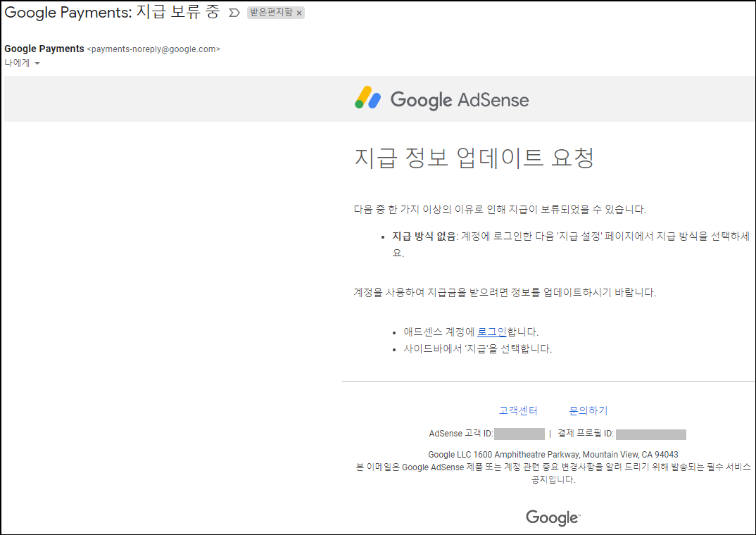Click the email subject 'Google Payments: 지급 보류 중'
756x535 pixels.
(112, 12)
